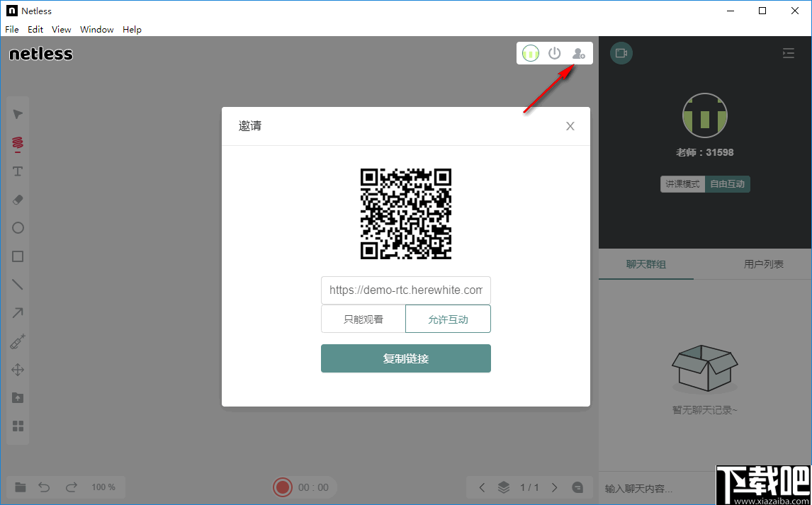This screenshot has width=812, height=505.
Task: Open the 用户列表 user list tab
Action: coord(763,264)
